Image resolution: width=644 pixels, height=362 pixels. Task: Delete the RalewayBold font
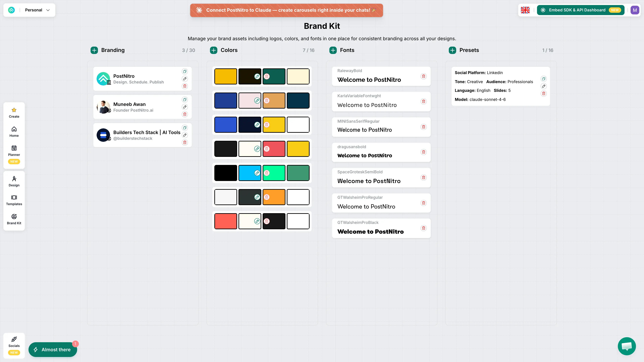[423, 76]
